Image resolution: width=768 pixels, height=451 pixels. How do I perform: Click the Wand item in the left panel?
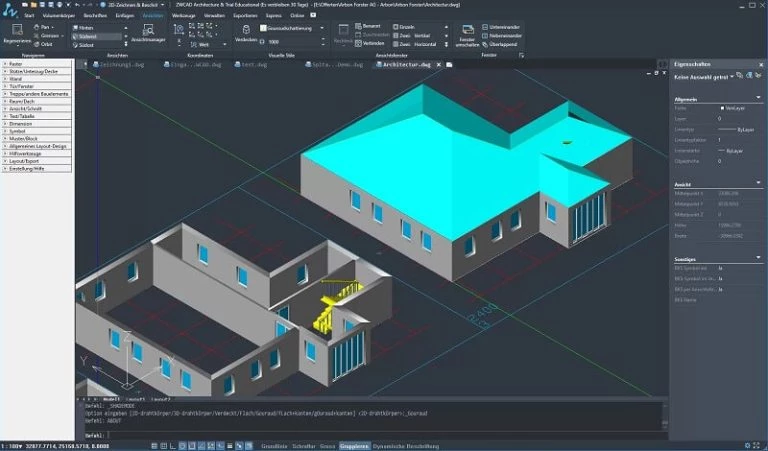37,78
